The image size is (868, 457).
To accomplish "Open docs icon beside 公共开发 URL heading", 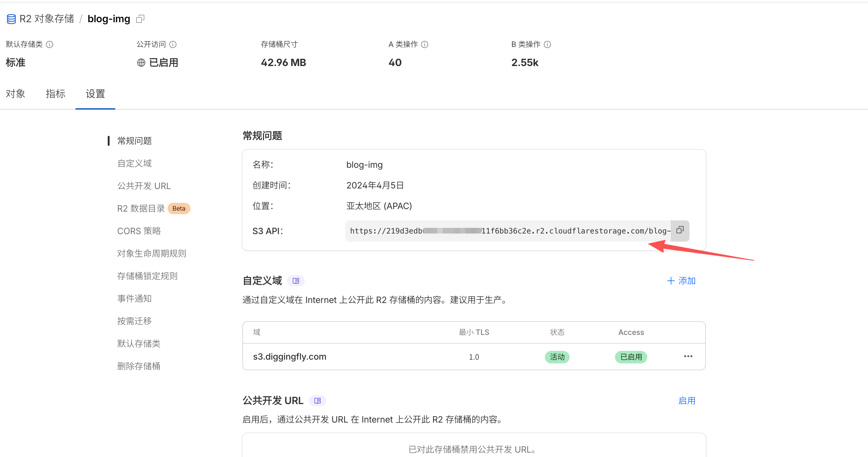I will coord(317,400).
